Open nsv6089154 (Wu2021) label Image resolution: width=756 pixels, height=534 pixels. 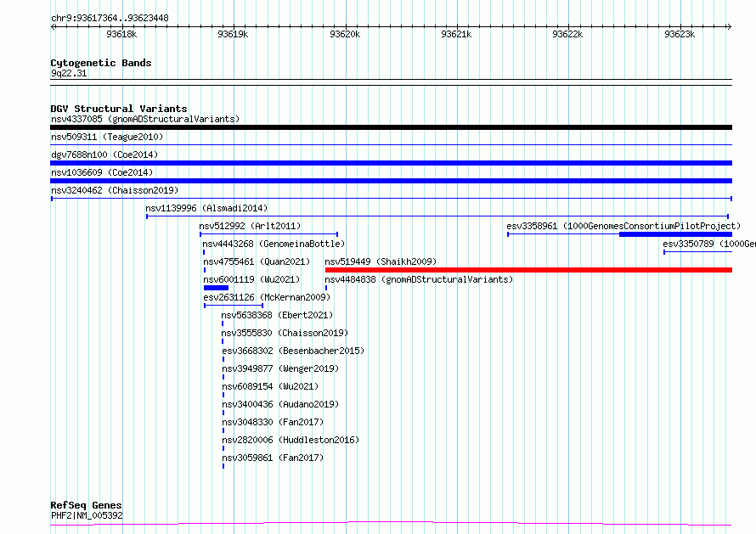pos(270,386)
